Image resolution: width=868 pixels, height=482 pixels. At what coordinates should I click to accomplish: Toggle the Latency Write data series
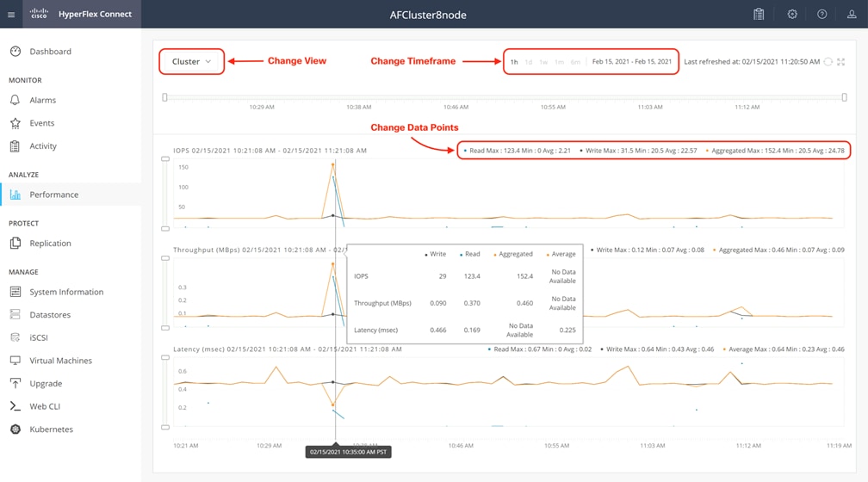pos(657,349)
